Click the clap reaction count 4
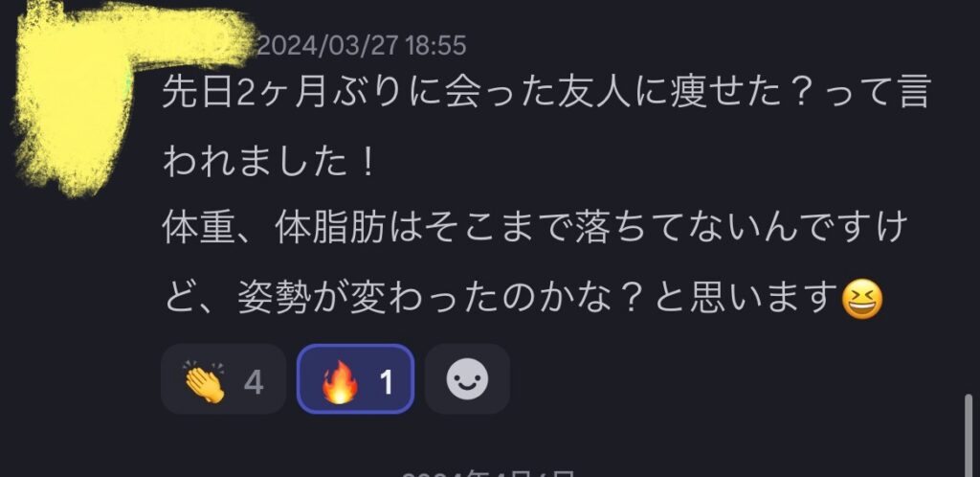Screen dimensions: 980x477 click(253, 382)
